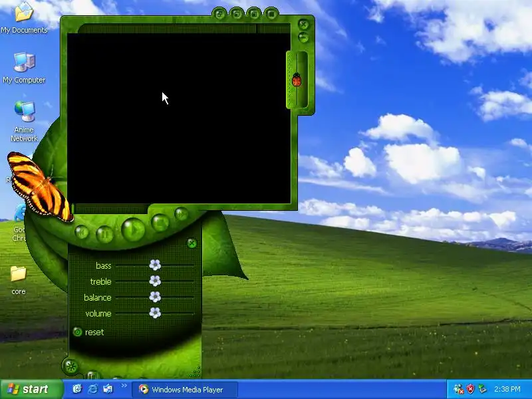532x399 pixels.
Task: Launch Internet Explorer from Quick Launch
Action: [92, 389]
